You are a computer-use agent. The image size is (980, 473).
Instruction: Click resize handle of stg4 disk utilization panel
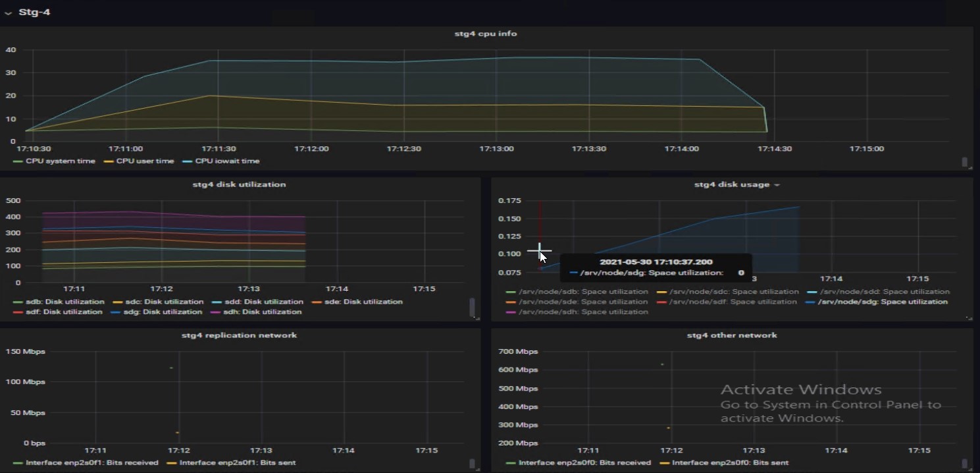click(477, 318)
